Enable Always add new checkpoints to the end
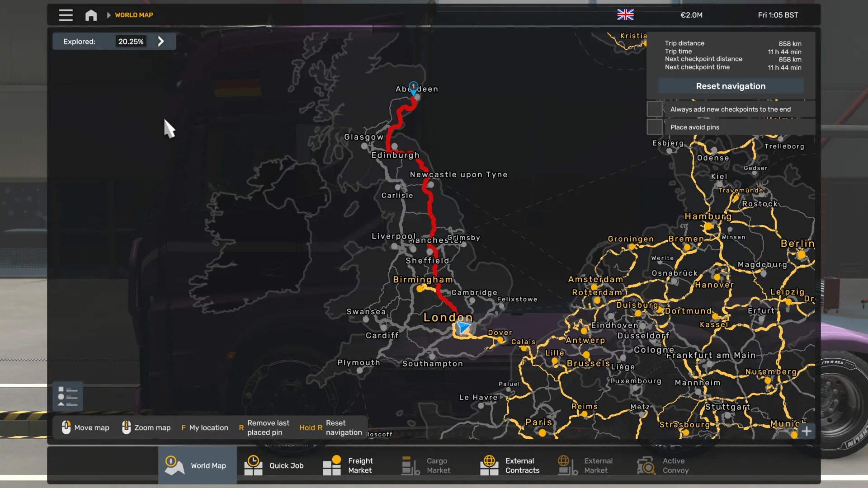This screenshot has width=868, height=488. click(655, 109)
